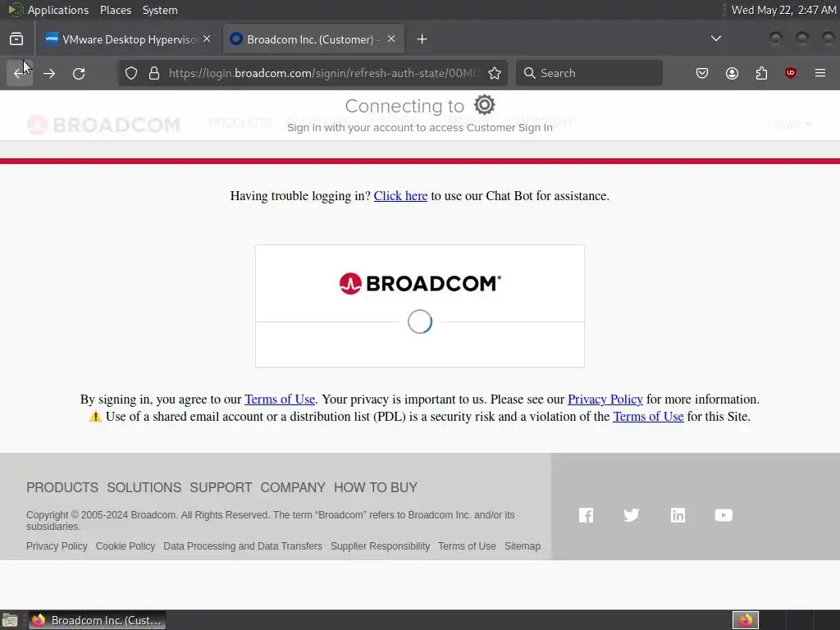Open the Firefox account icon
The height and width of the screenshot is (630, 840).
click(x=732, y=73)
